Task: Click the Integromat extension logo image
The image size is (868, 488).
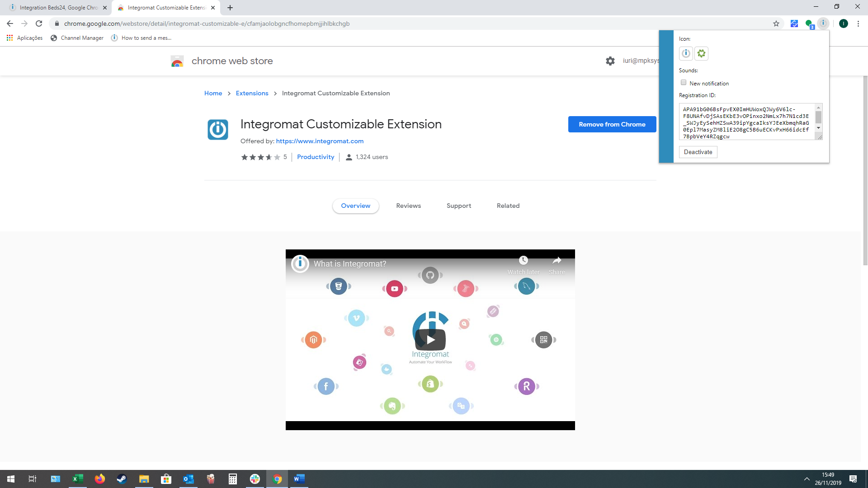Action: pyautogui.click(x=217, y=130)
